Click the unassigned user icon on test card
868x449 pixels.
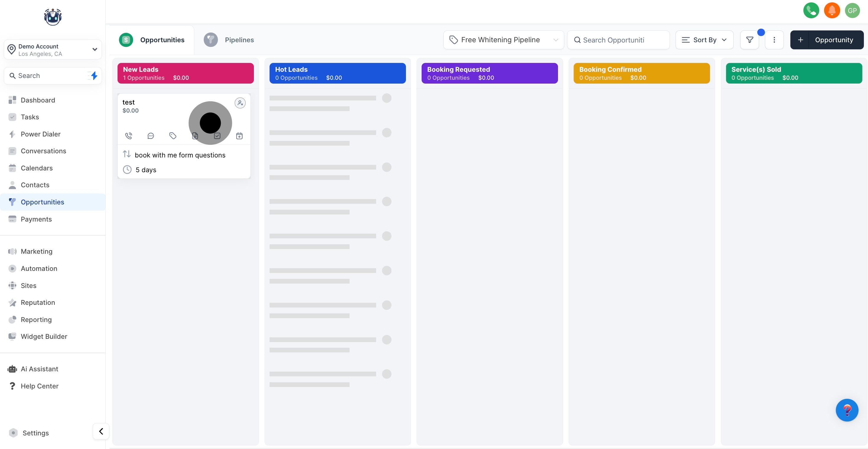(240, 103)
